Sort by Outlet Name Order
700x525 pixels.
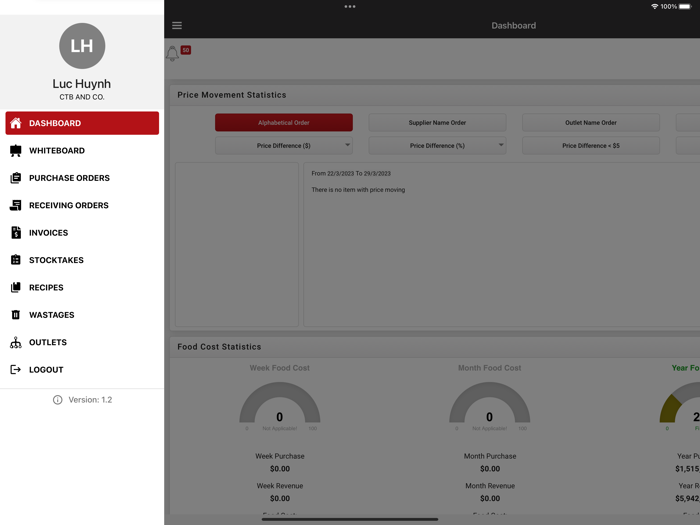point(591,123)
